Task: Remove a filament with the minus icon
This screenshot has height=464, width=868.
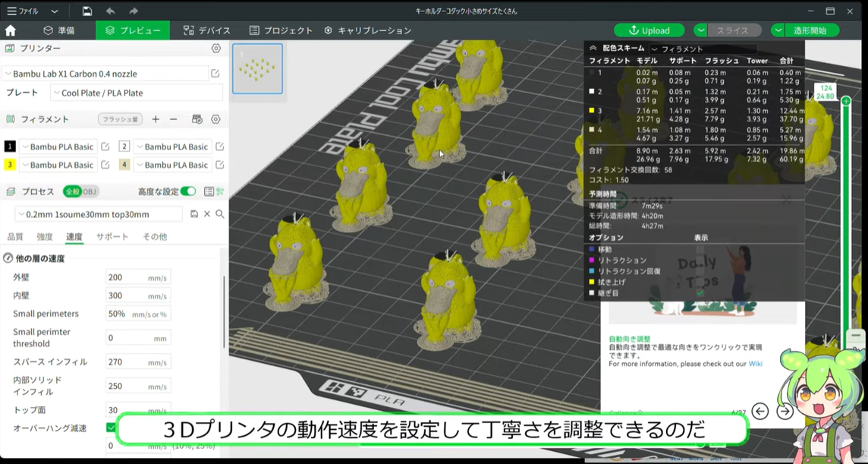Action: point(173,119)
